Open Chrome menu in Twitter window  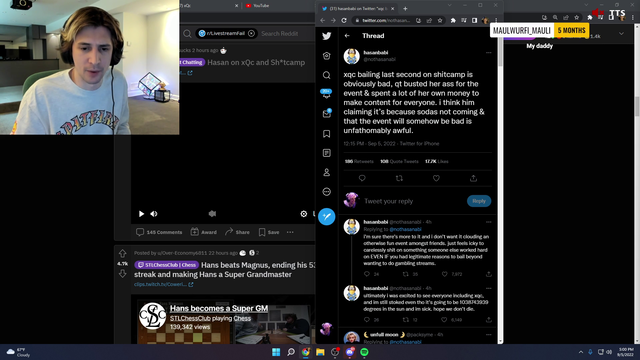496,20
